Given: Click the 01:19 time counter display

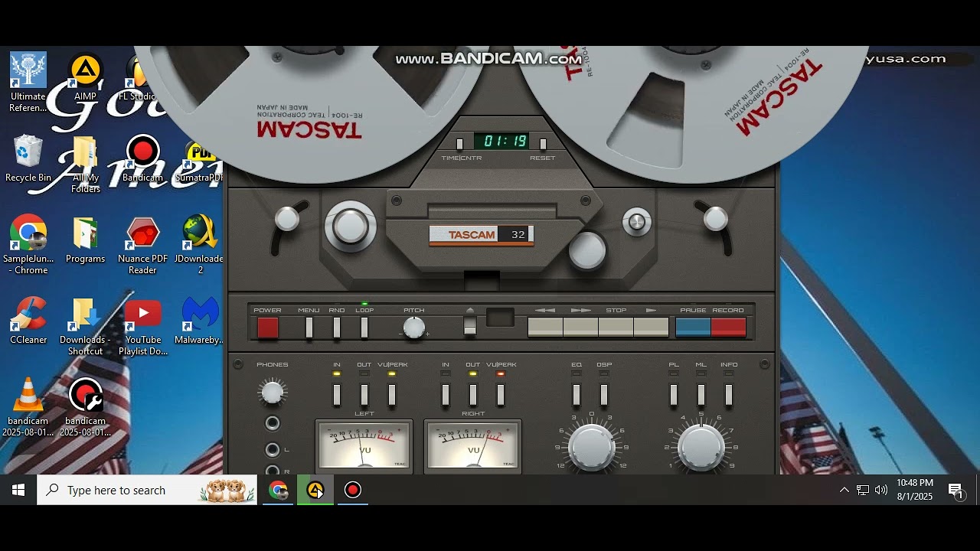Looking at the screenshot, I should [x=501, y=142].
